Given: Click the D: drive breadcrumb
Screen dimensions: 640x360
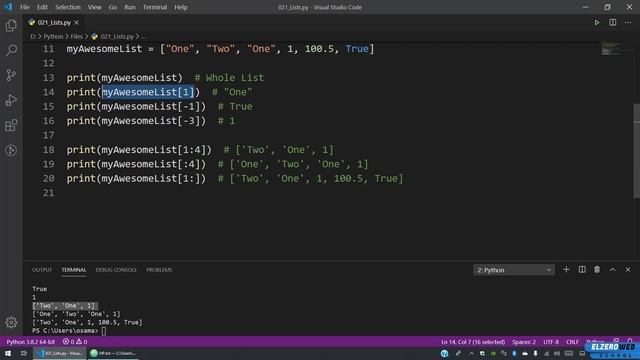Looking at the screenshot, I should coord(33,36).
